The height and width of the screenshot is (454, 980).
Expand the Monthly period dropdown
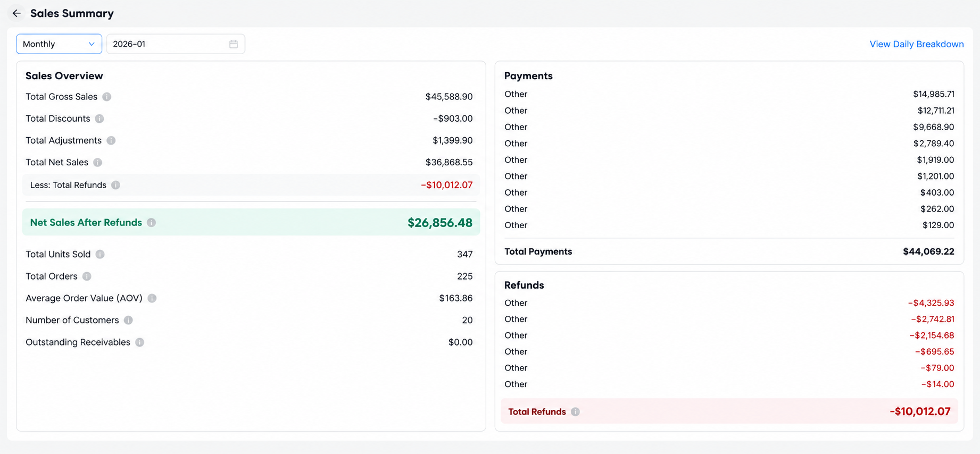pyautogui.click(x=59, y=44)
